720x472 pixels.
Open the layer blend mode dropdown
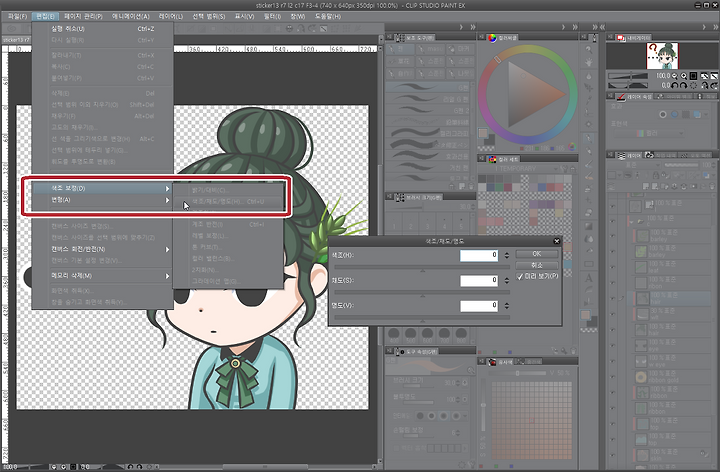634,164
